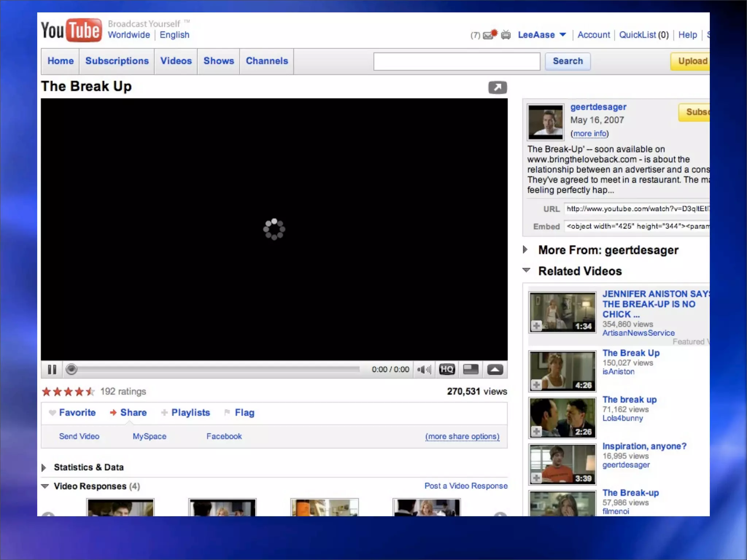Viewport: 747px width, 560px height.
Task: Switch to widescreen player size
Action: tap(471, 370)
